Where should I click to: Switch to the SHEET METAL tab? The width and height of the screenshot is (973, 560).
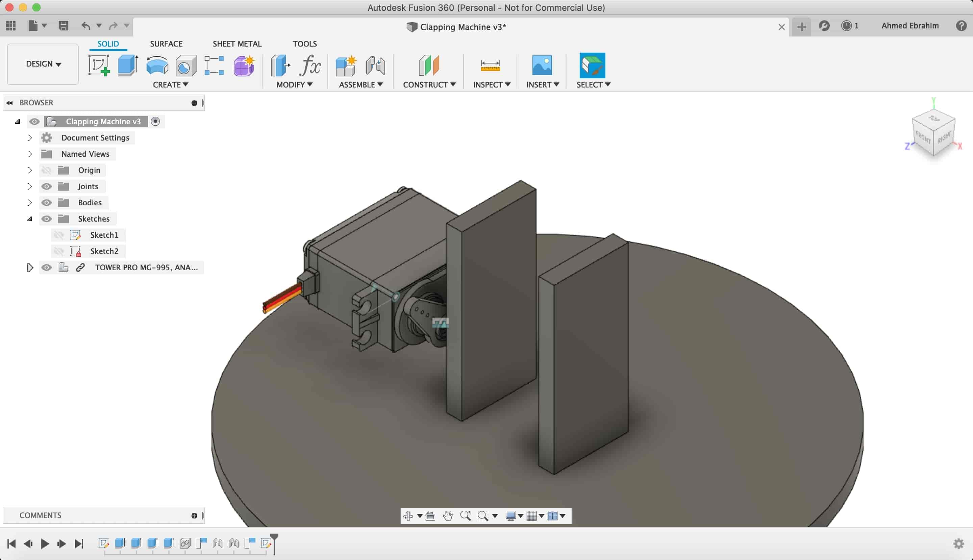[237, 44]
